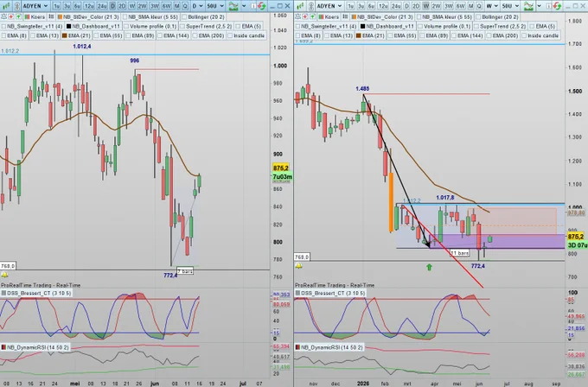Image resolution: width=588 pixels, height=387 pixels.
Task: Open NB_Dashboard_v11 settings in left chart
Action: 95,26
